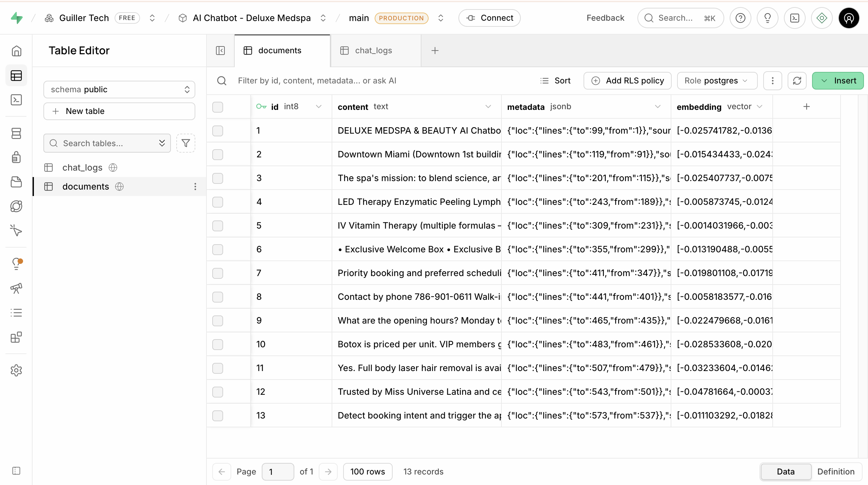Click the page number input
The image size is (868, 485).
278,471
